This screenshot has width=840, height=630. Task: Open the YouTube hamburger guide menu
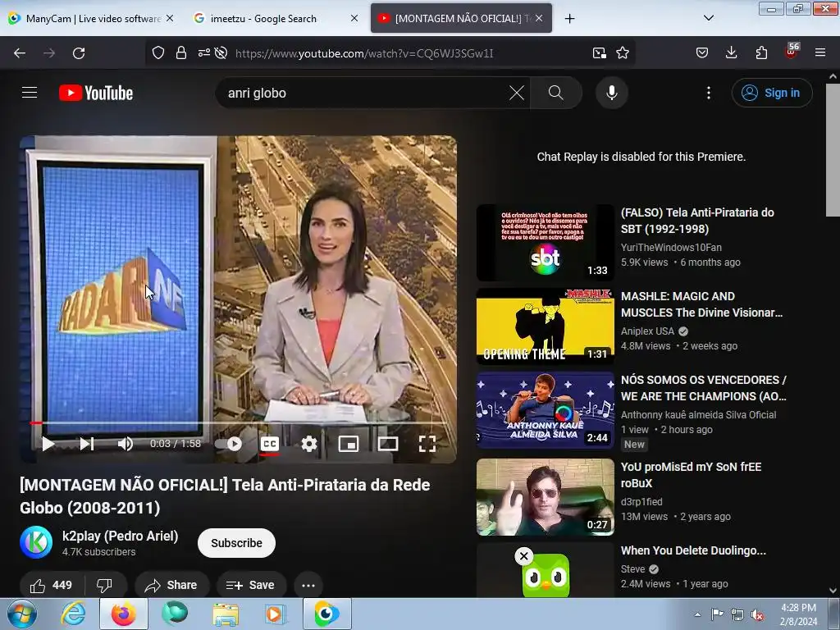[x=30, y=93]
